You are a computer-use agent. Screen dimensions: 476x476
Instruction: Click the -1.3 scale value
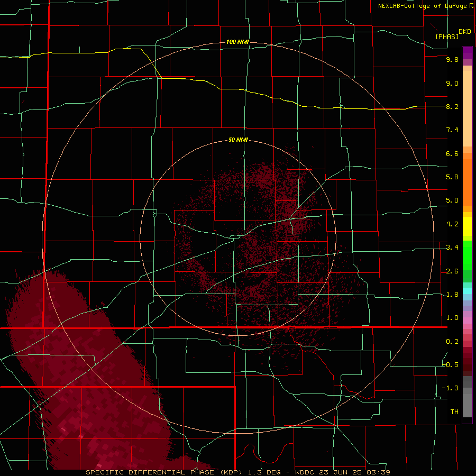450,388
